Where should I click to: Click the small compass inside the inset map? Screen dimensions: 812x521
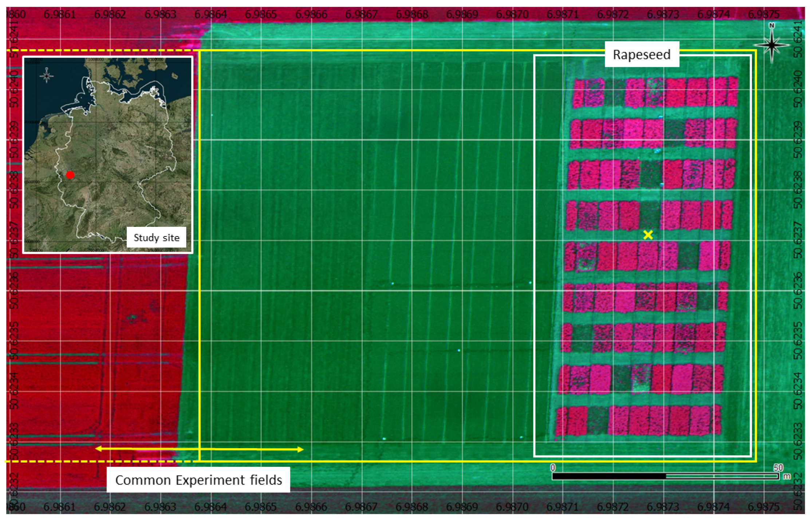point(47,75)
